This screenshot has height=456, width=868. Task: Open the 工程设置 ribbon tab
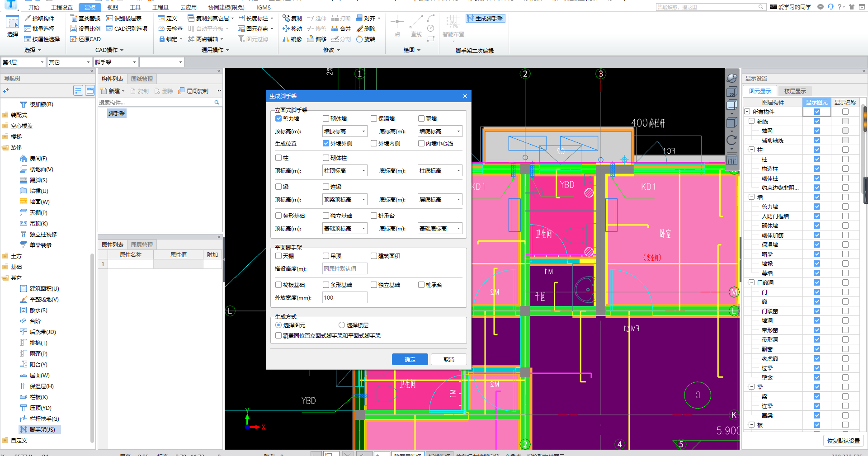coord(62,7)
